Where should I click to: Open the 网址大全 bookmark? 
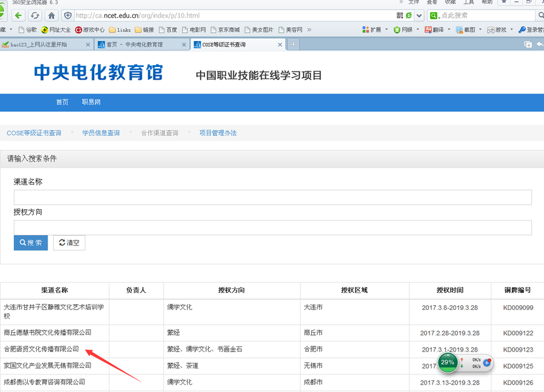[x=56, y=30]
